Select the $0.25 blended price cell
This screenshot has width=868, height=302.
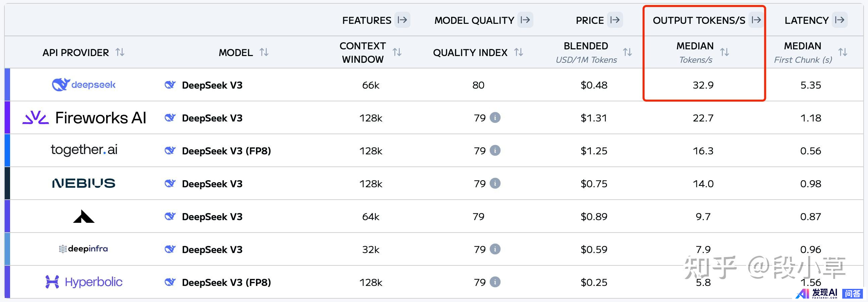(594, 282)
